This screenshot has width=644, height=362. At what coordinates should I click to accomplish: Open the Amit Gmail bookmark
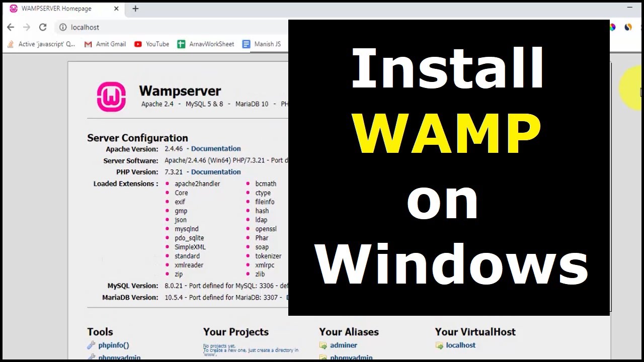click(x=105, y=44)
